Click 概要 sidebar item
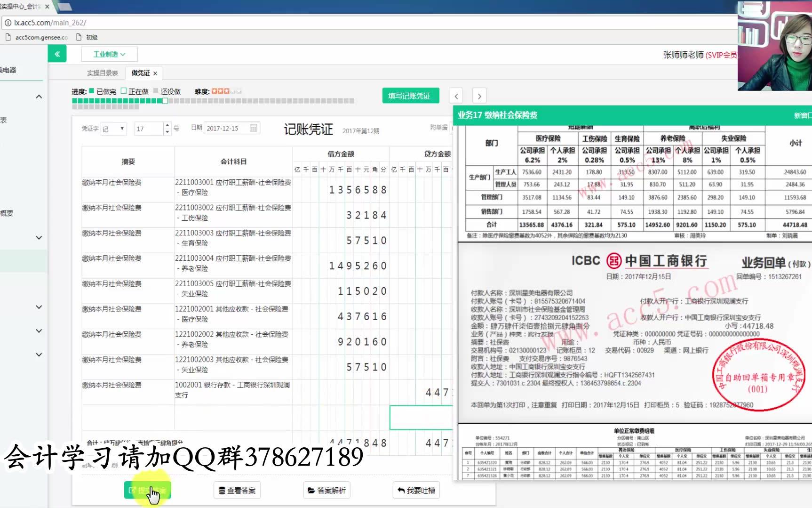 click(7, 213)
